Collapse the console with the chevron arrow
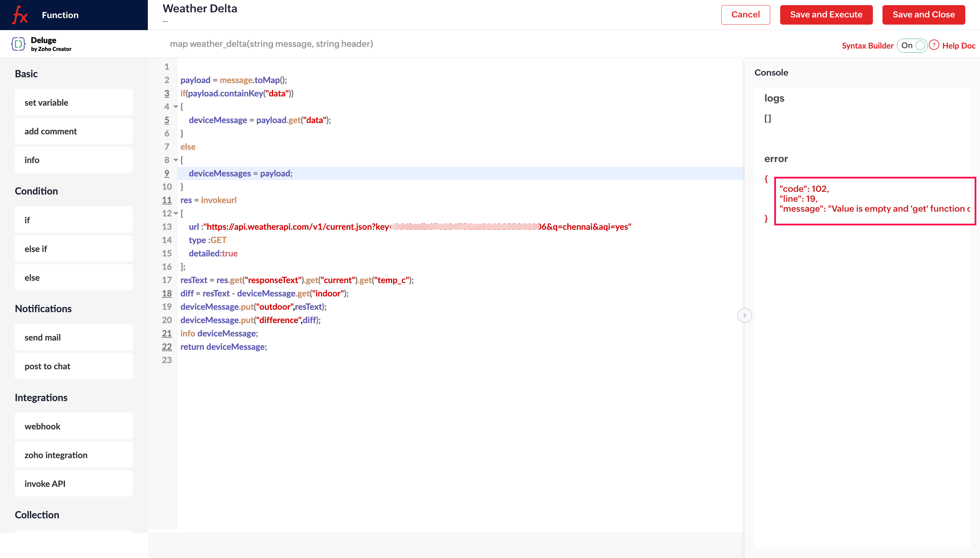Screen dimensions: 980x558 pos(744,315)
